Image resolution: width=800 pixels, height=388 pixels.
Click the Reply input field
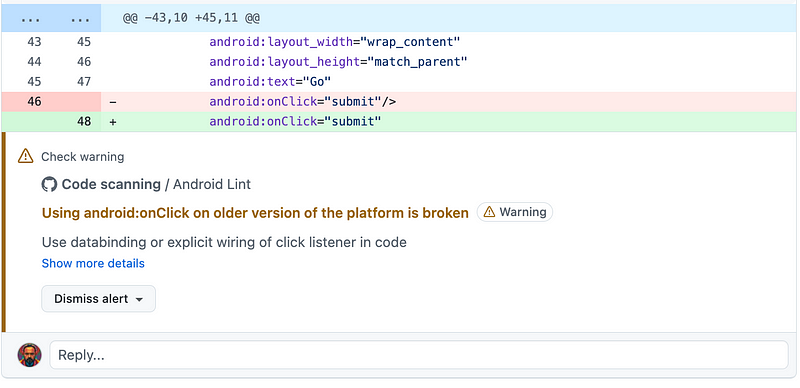coord(419,355)
